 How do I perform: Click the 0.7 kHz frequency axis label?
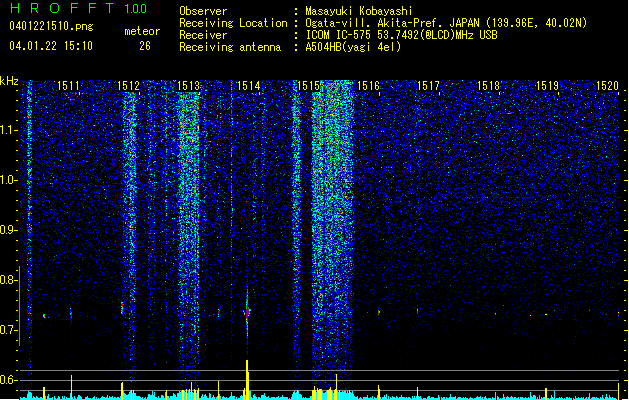[9, 330]
